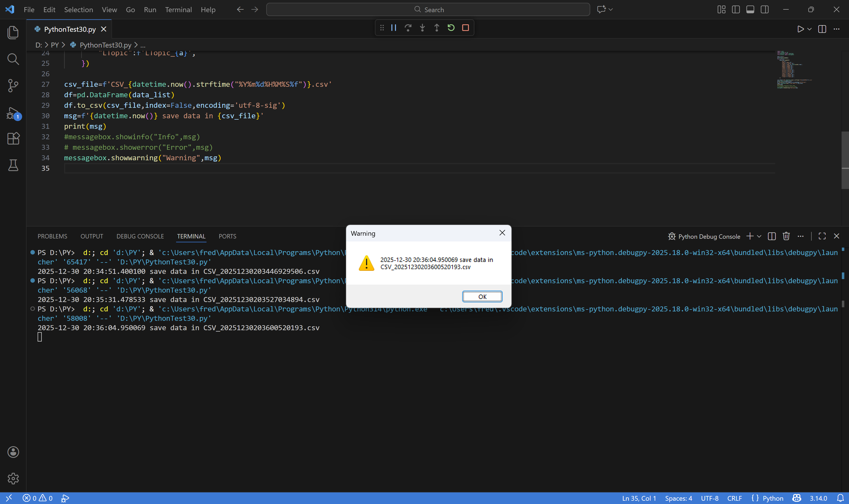Click the debug Step Over button
849x504 pixels.
[408, 28]
